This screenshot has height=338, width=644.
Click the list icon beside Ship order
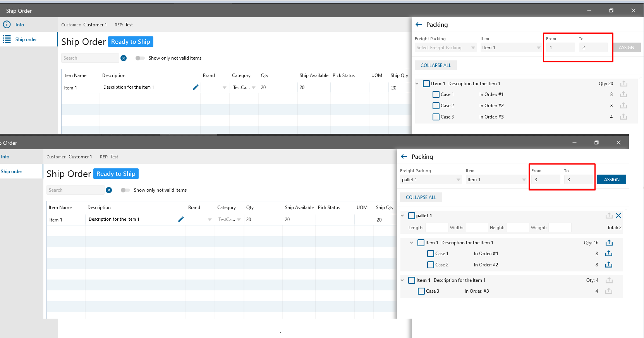point(7,39)
